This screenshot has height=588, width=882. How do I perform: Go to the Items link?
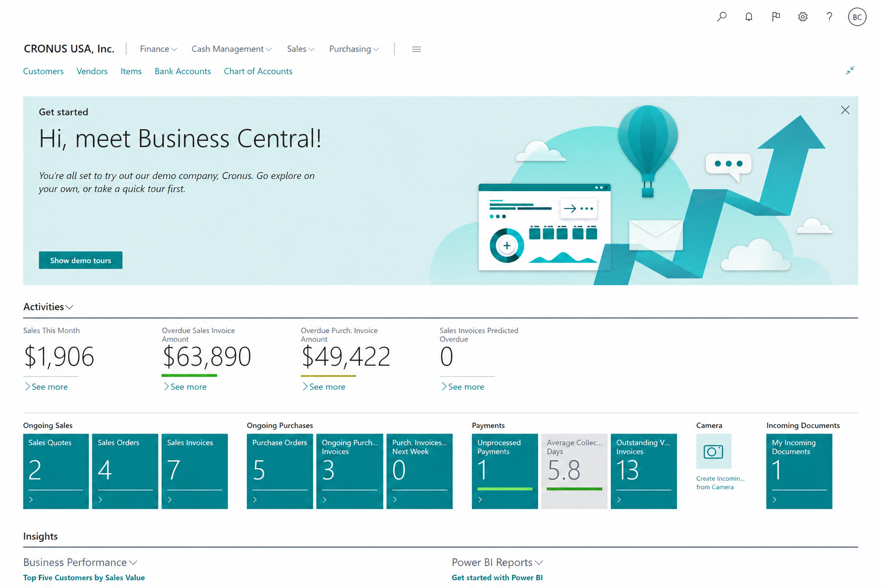pos(131,71)
